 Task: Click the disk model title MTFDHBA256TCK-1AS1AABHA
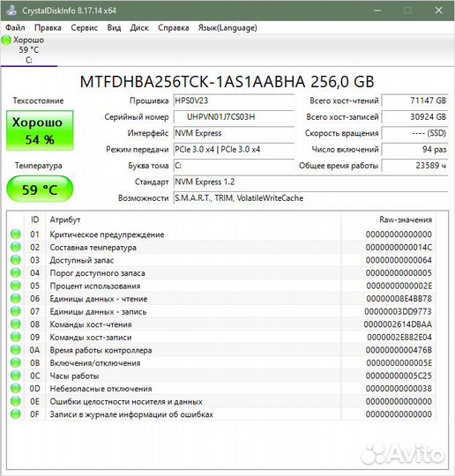pos(227,82)
